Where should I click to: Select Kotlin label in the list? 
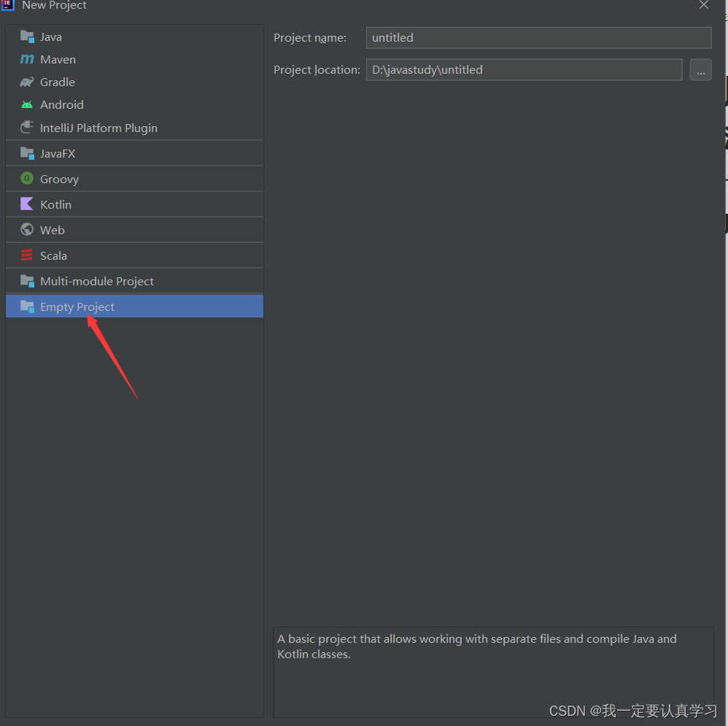click(55, 205)
